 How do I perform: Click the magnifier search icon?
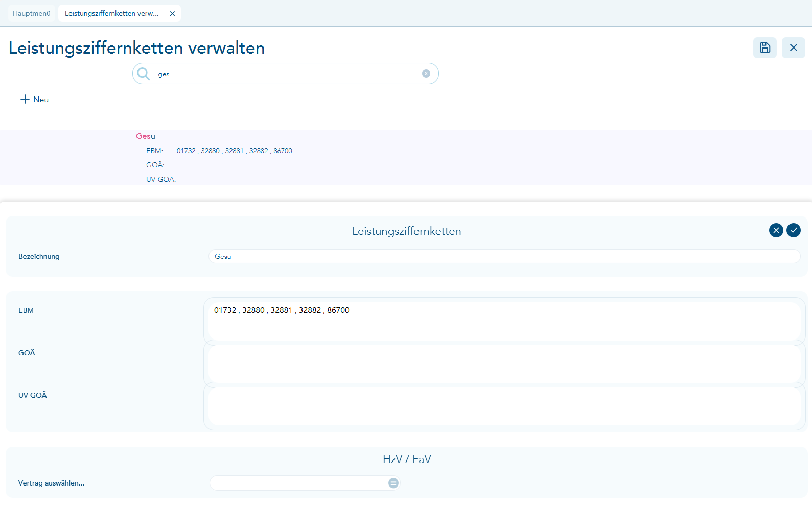[144, 74]
